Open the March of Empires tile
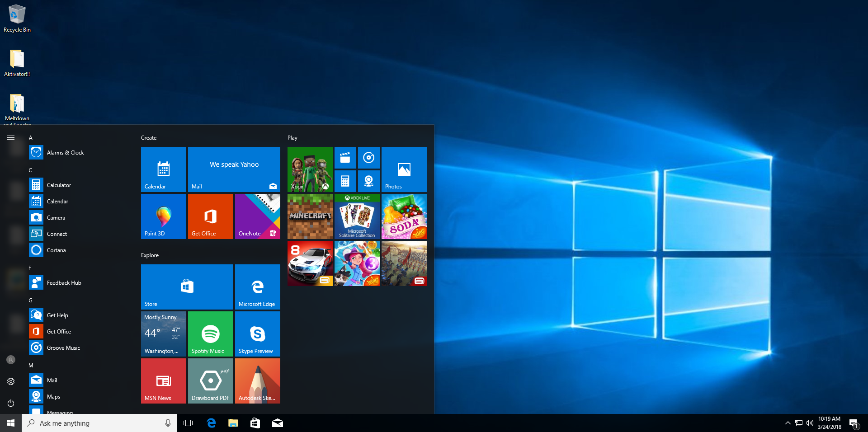Screen dimensions: 868x432 (x=404, y=263)
